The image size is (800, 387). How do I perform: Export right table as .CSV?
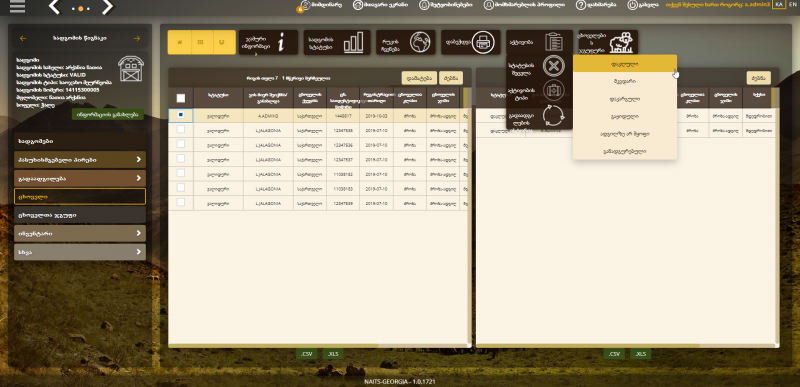[614, 354]
